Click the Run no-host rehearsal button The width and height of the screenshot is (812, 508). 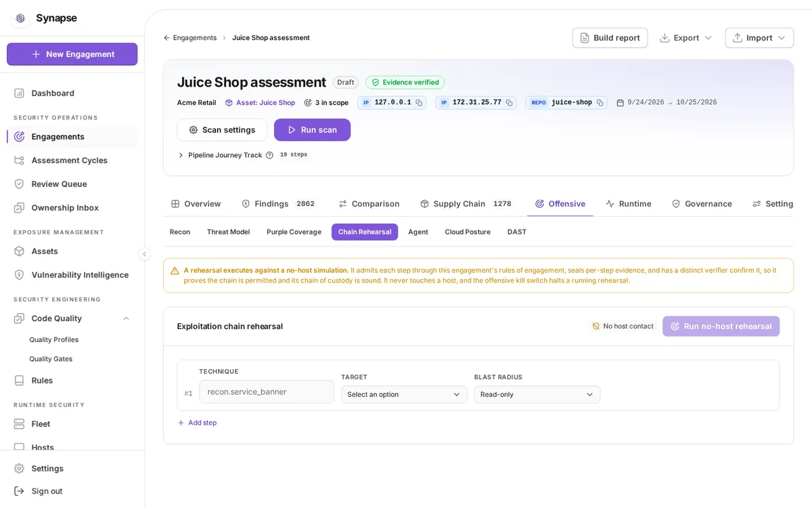click(721, 326)
